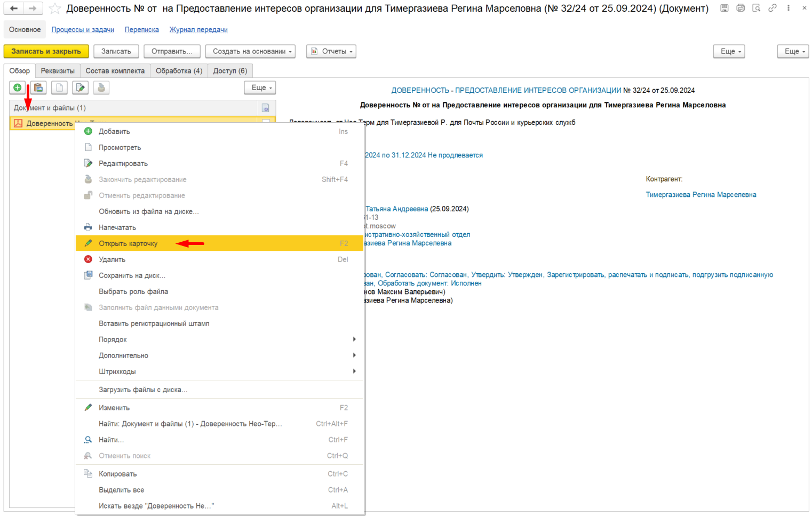This screenshot has height=516, width=812.
Task: Go back with the left arrow button
Action: pos(14,9)
